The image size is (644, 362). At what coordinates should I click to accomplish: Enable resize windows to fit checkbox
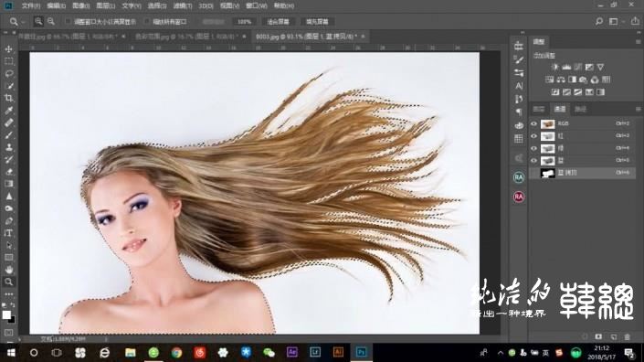coord(69,21)
